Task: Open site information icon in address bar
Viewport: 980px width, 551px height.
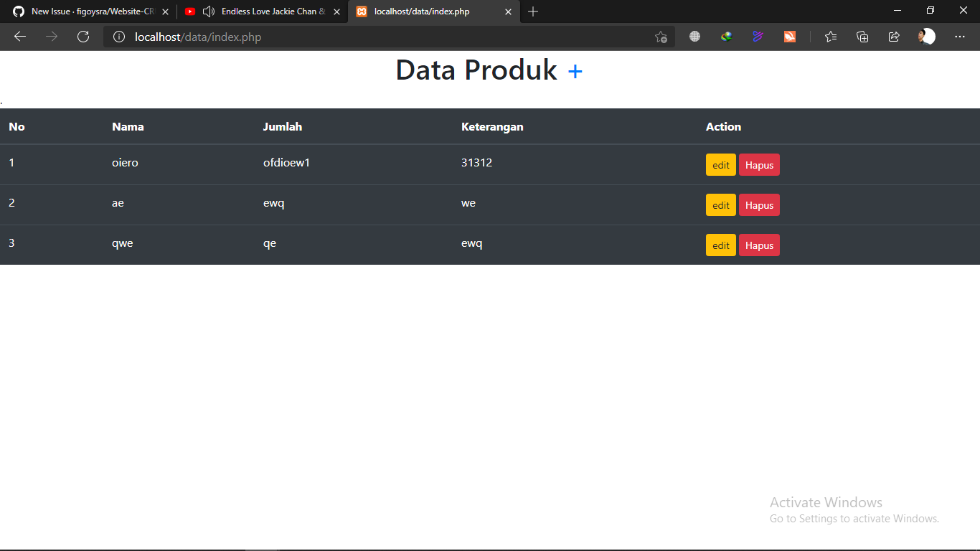Action: (x=118, y=37)
